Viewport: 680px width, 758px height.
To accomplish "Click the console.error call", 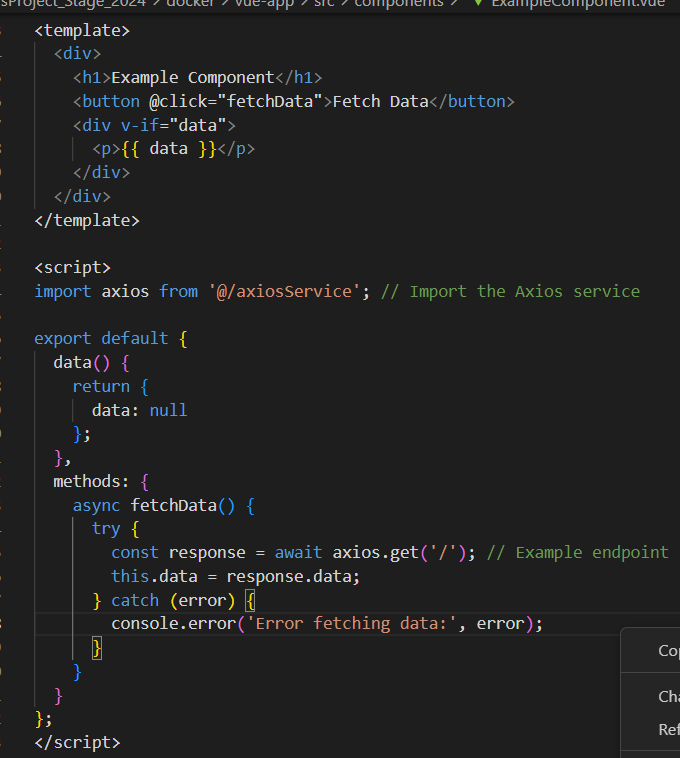I will pos(174,624).
